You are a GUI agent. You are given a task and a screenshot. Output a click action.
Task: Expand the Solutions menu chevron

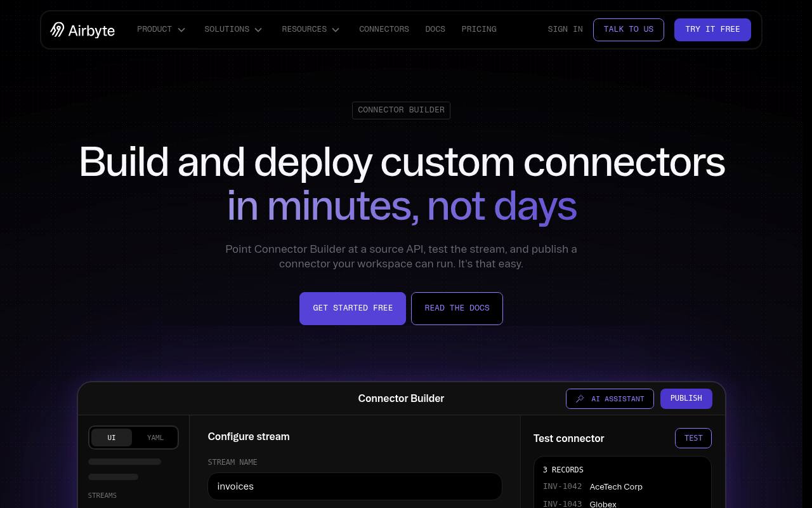coord(258,30)
